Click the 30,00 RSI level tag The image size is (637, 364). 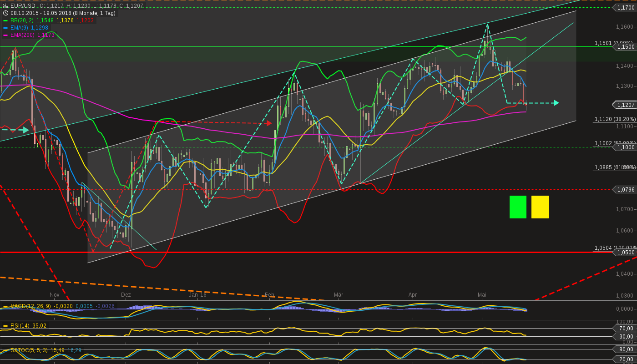coord(625,337)
